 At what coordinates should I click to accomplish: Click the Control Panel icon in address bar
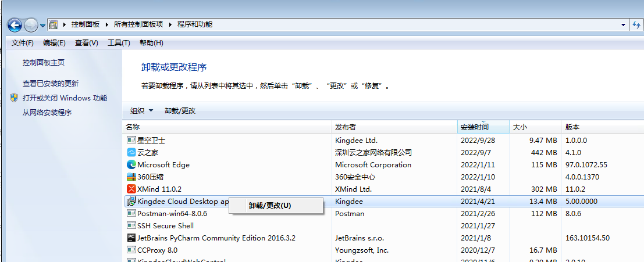54,24
